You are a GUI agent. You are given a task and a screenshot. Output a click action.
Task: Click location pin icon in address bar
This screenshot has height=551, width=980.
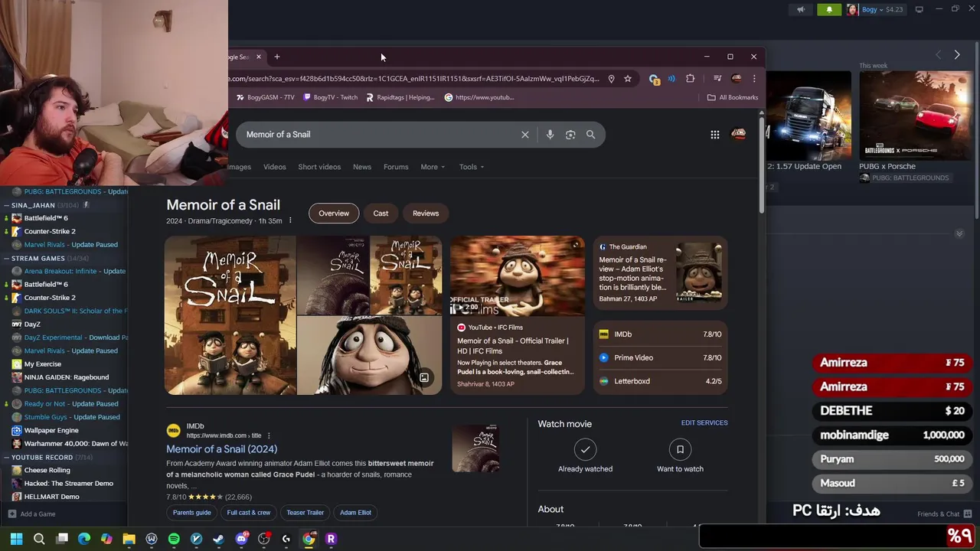[x=611, y=79]
